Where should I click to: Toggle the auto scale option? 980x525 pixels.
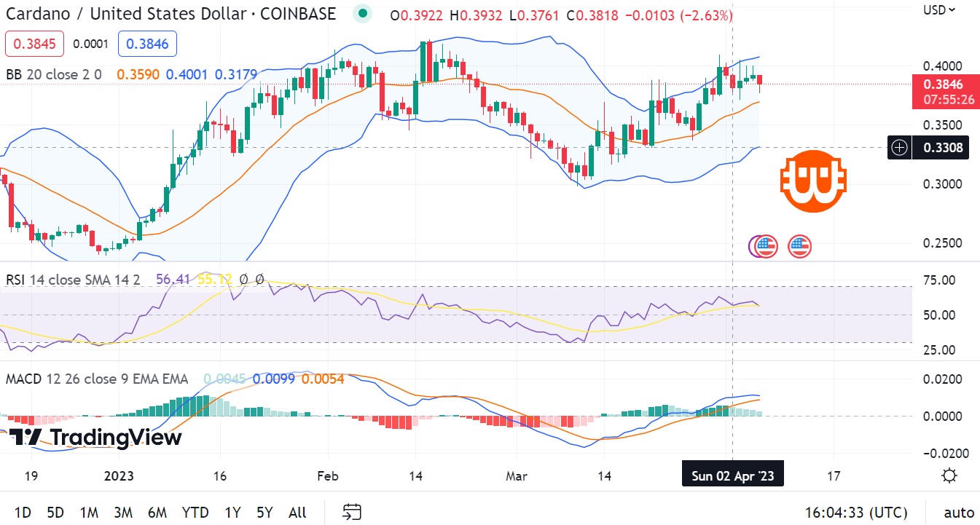coord(958,512)
